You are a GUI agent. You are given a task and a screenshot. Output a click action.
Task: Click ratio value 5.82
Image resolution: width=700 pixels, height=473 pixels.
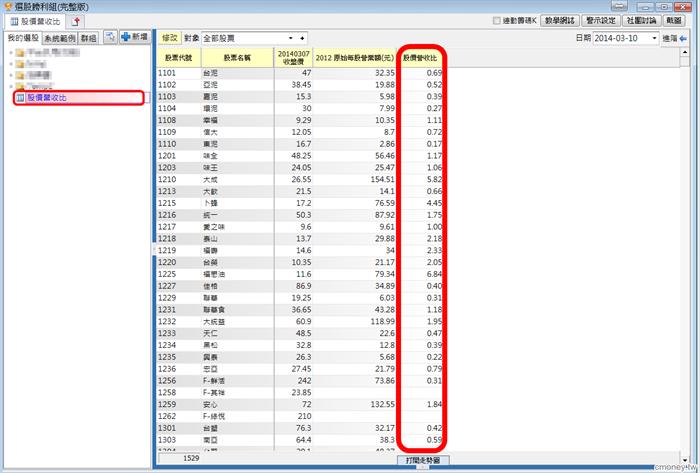point(434,179)
